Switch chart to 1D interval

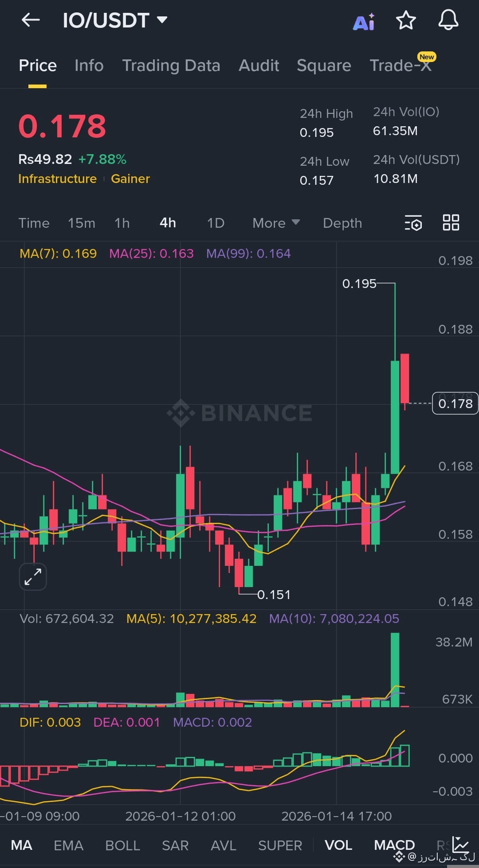[x=216, y=223]
